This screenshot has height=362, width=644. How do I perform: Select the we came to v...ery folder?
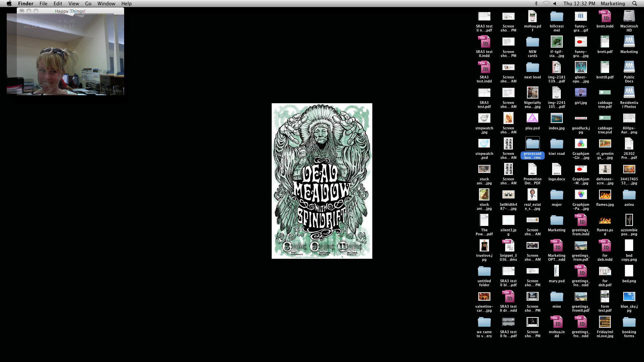tap(484, 322)
